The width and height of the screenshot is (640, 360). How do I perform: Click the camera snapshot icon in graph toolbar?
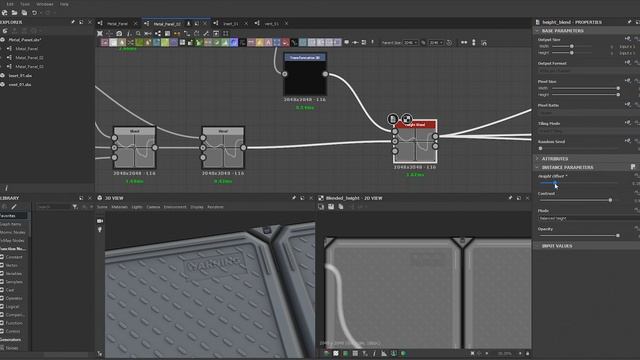coord(119,33)
